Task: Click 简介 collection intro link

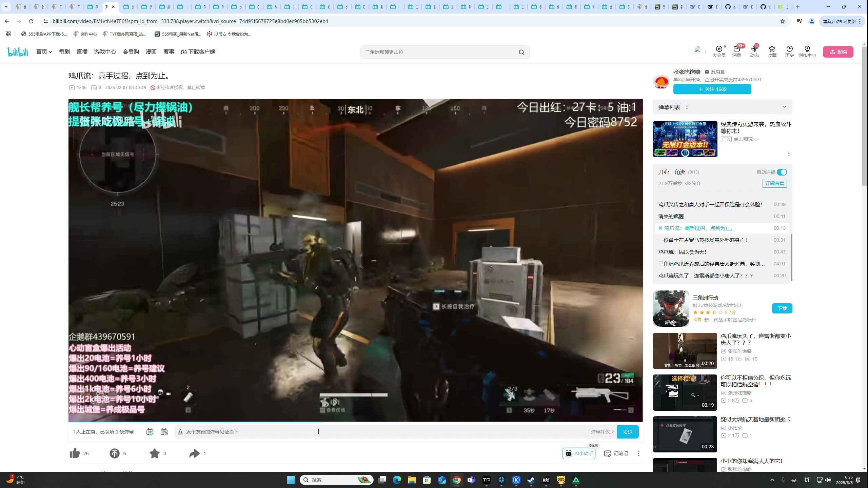Action: [x=693, y=183]
